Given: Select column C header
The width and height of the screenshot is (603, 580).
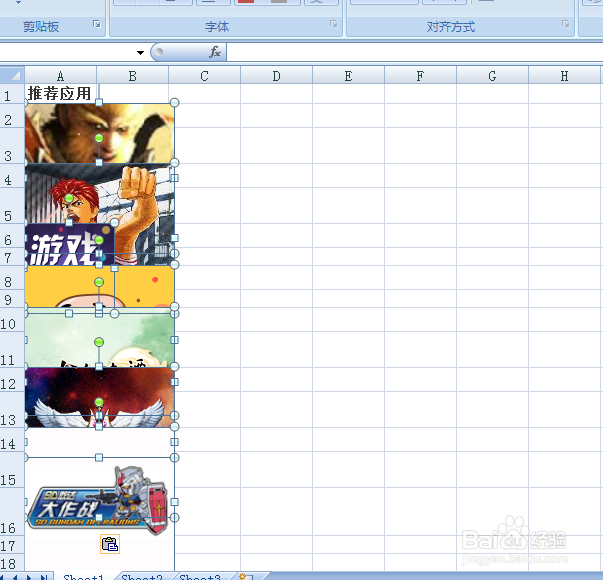Looking at the screenshot, I should tap(205, 76).
